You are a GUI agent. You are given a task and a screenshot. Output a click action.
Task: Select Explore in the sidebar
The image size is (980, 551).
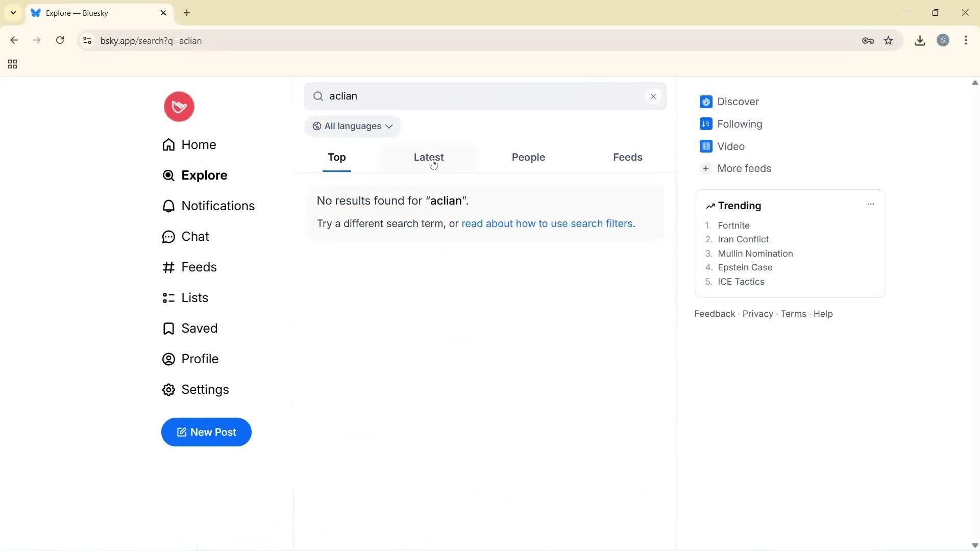tap(204, 175)
